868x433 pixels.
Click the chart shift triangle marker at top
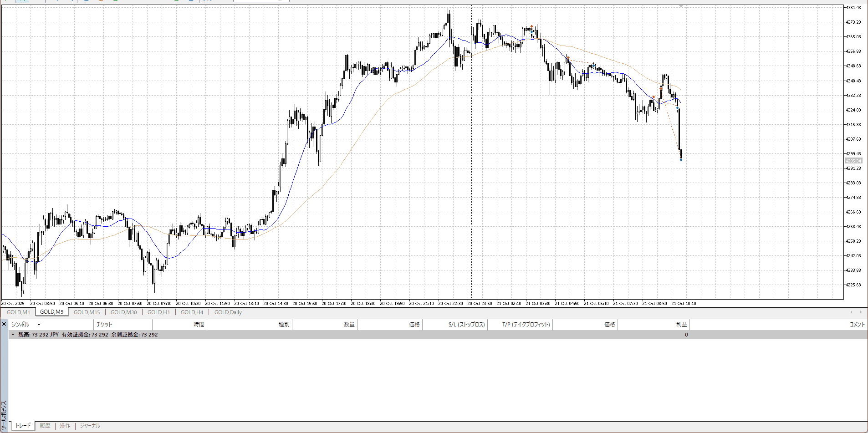pos(681,6)
